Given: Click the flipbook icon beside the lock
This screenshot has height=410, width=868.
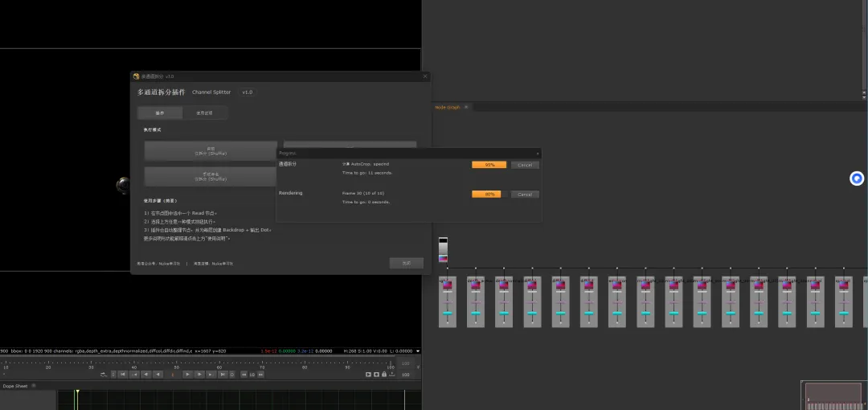Looking at the screenshot, I should tap(368, 375).
